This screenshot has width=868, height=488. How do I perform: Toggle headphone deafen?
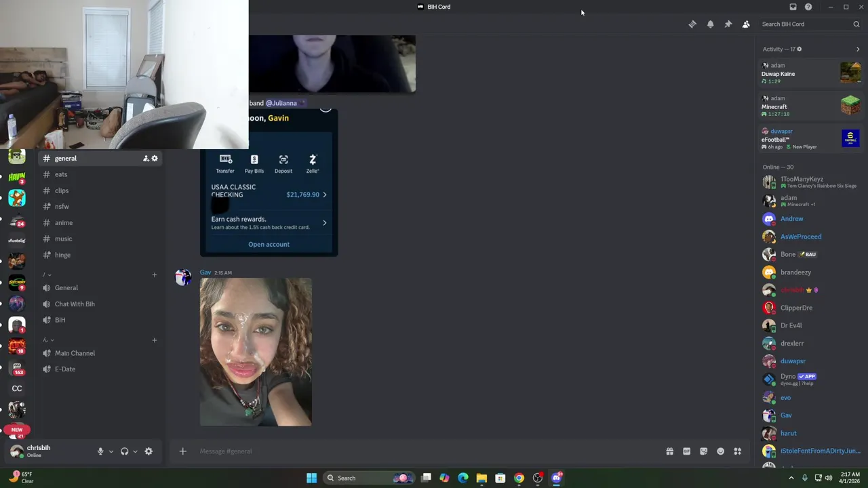pyautogui.click(x=125, y=451)
